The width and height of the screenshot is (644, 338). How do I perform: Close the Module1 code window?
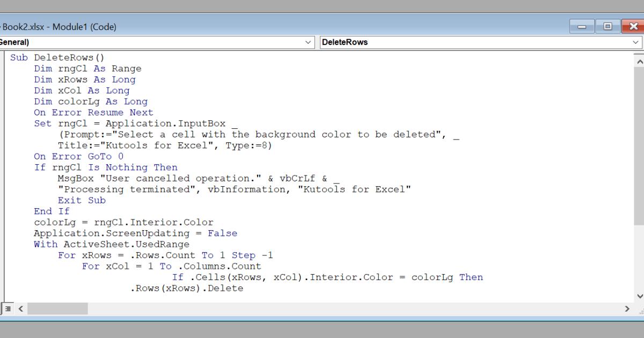coord(632,26)
